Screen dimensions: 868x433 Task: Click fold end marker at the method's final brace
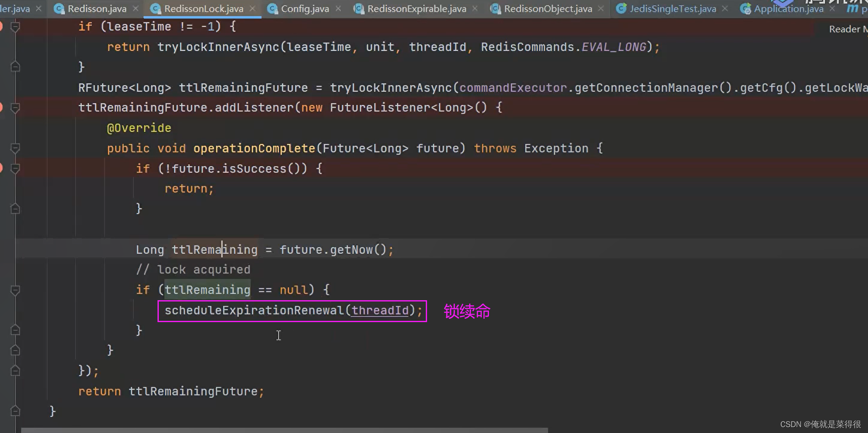(15, 411)
